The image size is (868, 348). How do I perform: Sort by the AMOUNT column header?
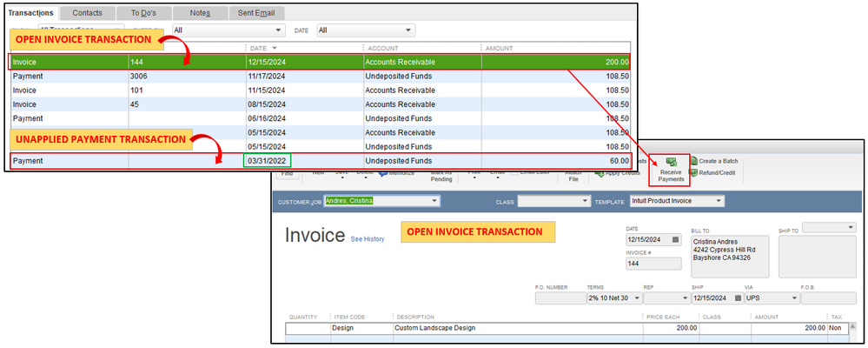(x=500, y=48)
